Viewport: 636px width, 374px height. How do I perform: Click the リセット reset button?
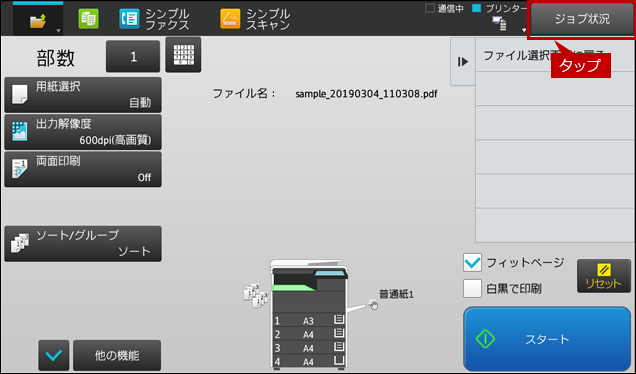pos(604,276)
